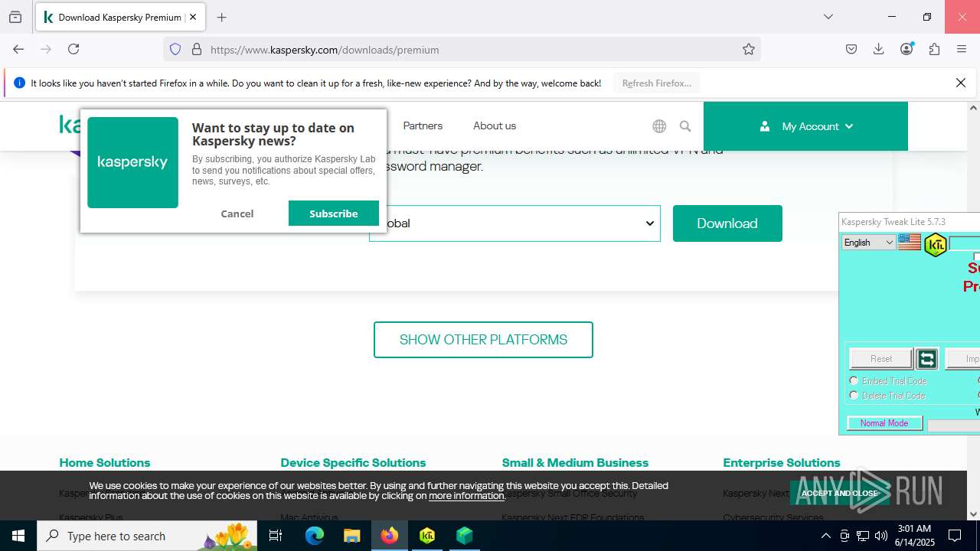Reload the page with refresh icon
The image size is (980, 551).
73,49
